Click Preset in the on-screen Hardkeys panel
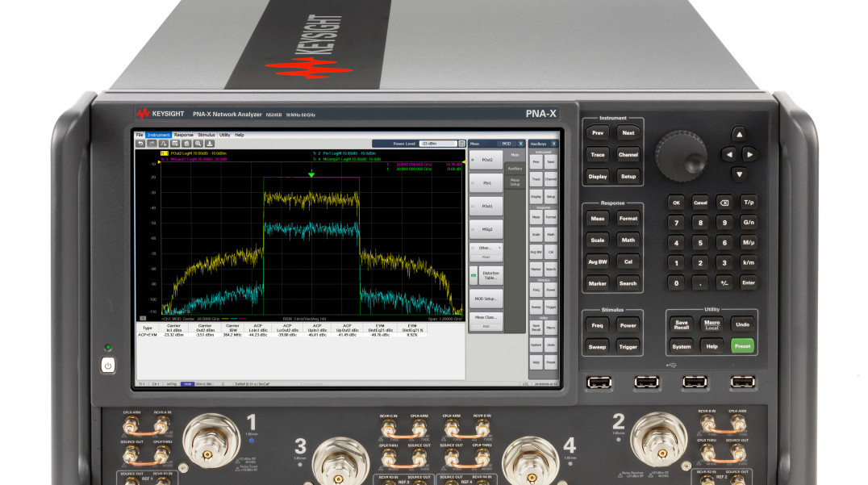The height and width of the screenshot is (485, 868). pyautogui.click(x=551, y=362)
